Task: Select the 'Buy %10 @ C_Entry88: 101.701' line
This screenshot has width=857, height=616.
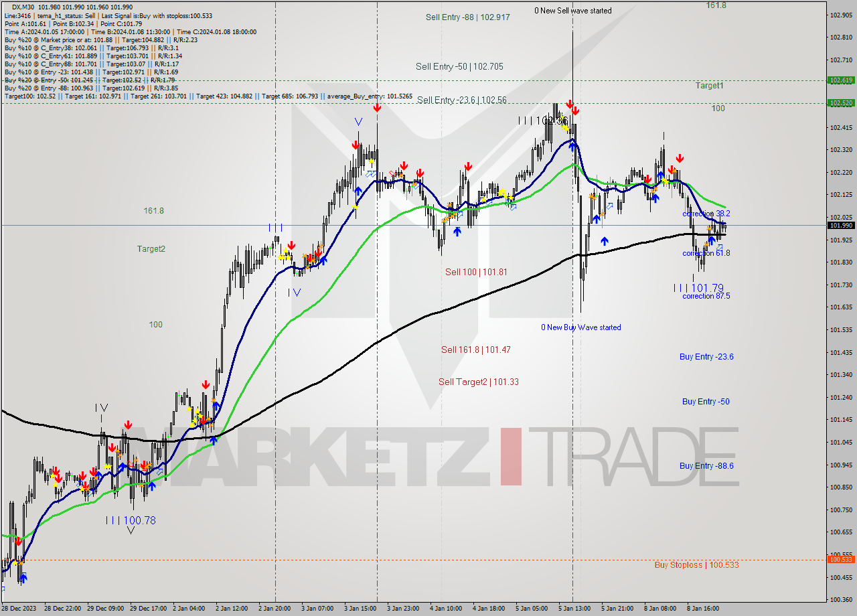Action: [x=91, y=64]
